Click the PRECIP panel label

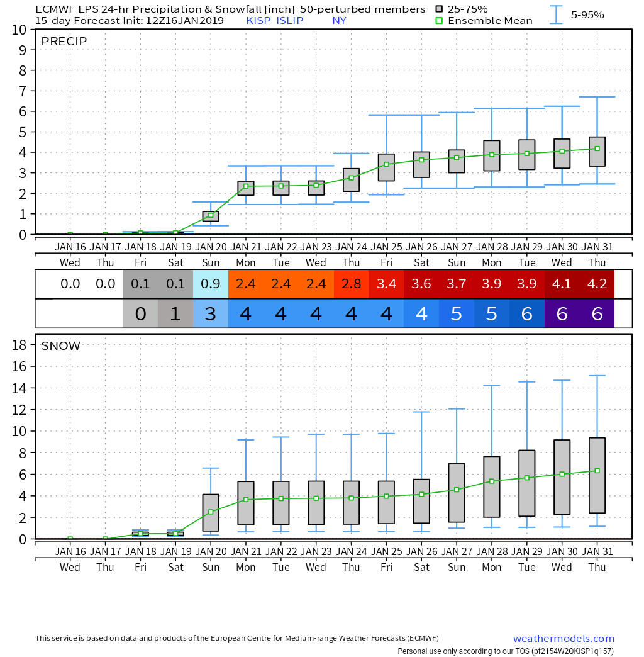64,41
